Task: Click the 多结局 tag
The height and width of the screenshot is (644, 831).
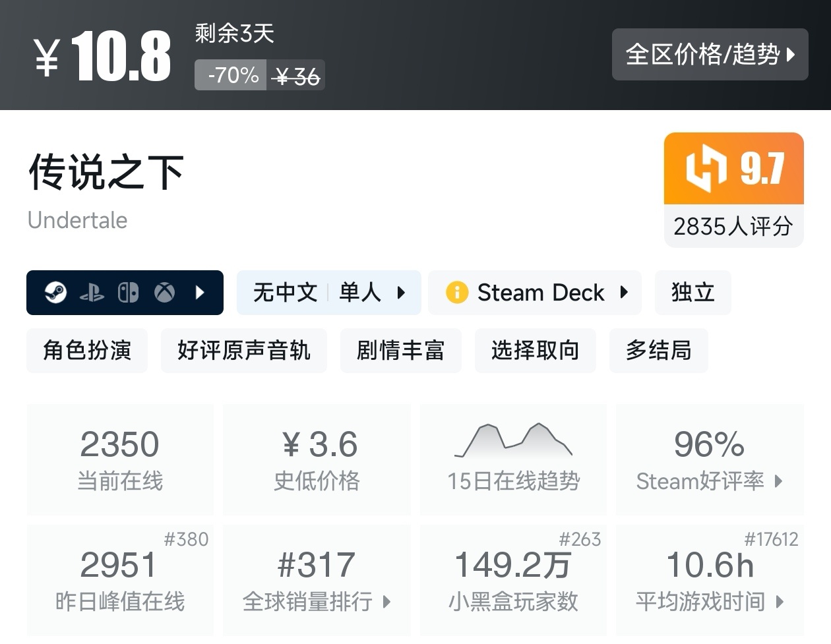Action: tap(658, 351)
